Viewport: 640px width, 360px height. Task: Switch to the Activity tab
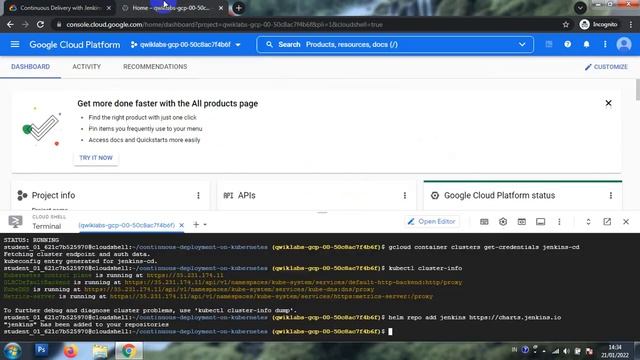pyautogui.click(x=87, y=67)
